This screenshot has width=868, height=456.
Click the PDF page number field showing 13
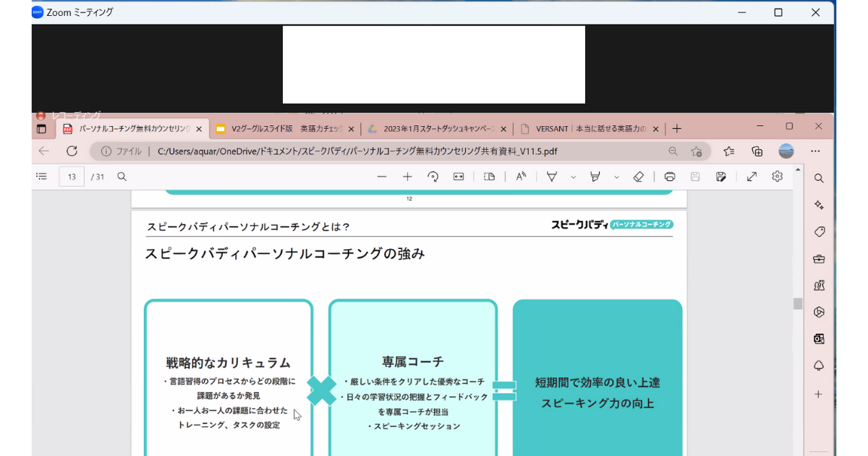[72, 177]
